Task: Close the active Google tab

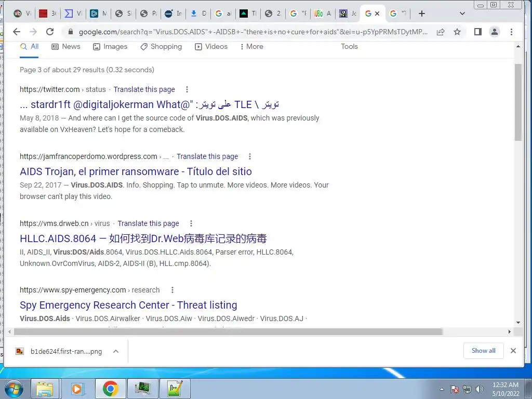Action: pyautogui.click(x=377, y=14)
